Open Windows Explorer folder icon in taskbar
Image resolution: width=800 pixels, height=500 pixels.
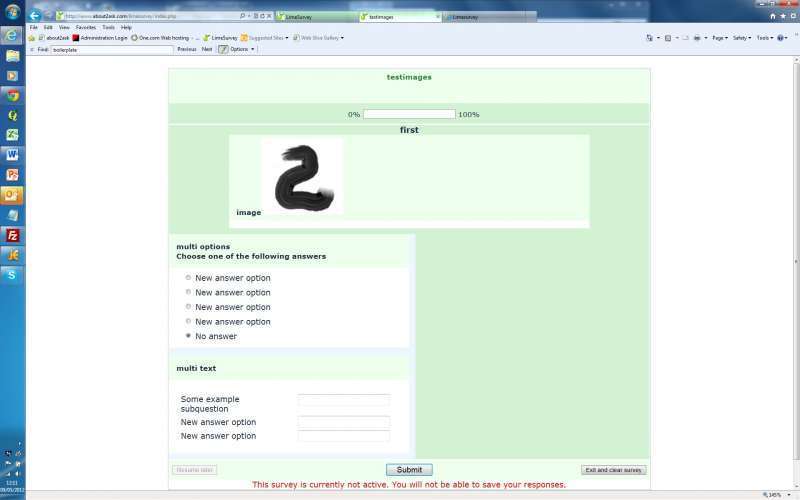[x=12, y=56]
